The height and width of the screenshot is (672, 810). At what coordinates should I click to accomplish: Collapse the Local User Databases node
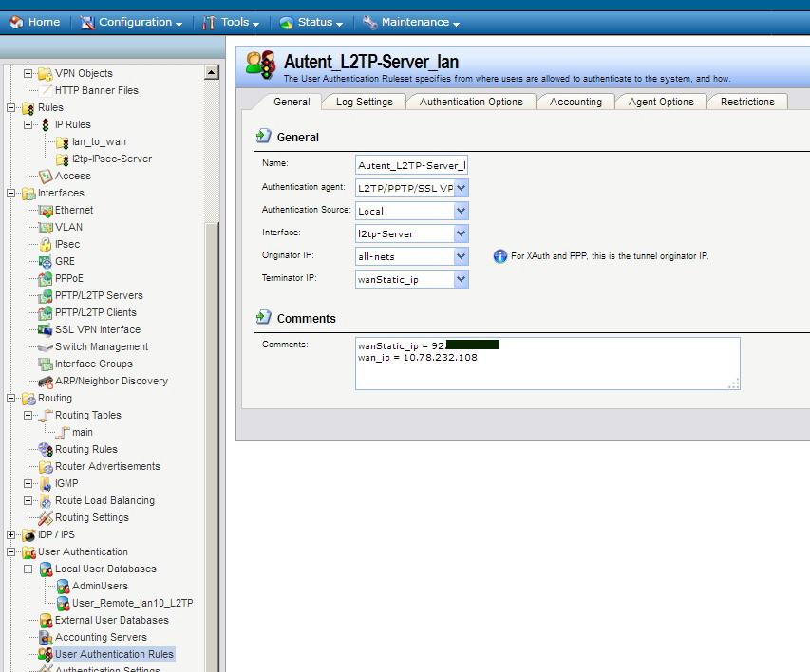coord(28,569)
